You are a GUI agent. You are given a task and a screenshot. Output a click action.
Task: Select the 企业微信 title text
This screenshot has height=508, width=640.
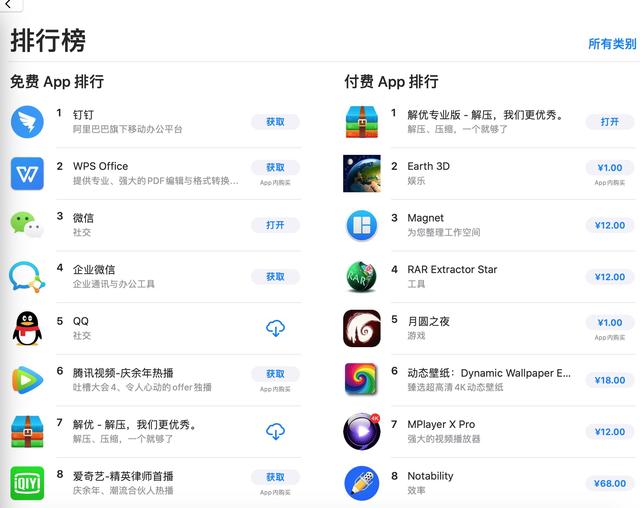pyautogui.click(x=94, y=269)
